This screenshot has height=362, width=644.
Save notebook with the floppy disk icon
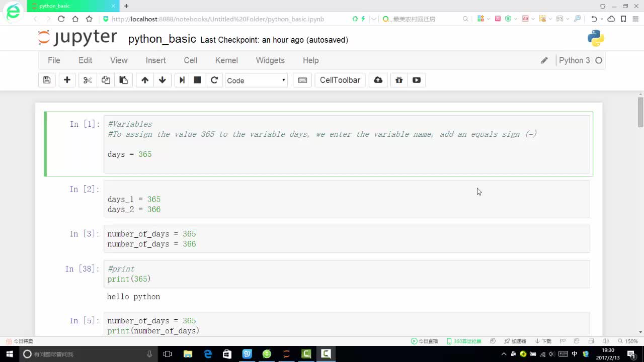point(47,80)
